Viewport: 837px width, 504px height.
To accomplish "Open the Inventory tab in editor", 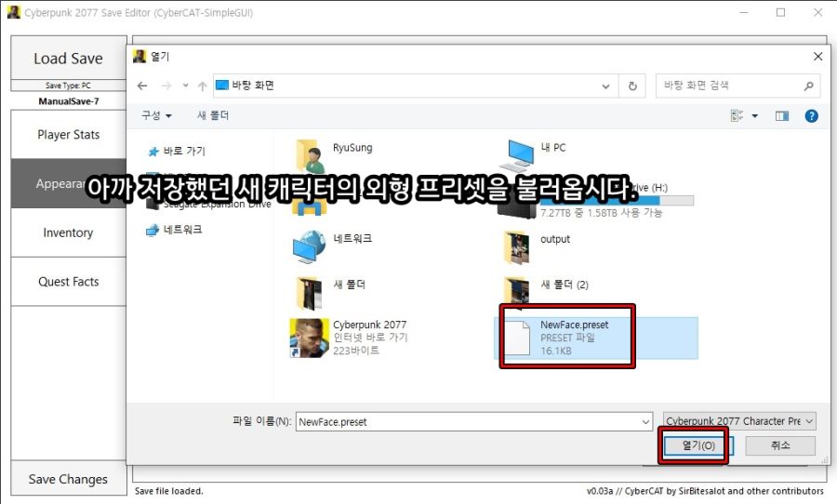I will point(68,232).
